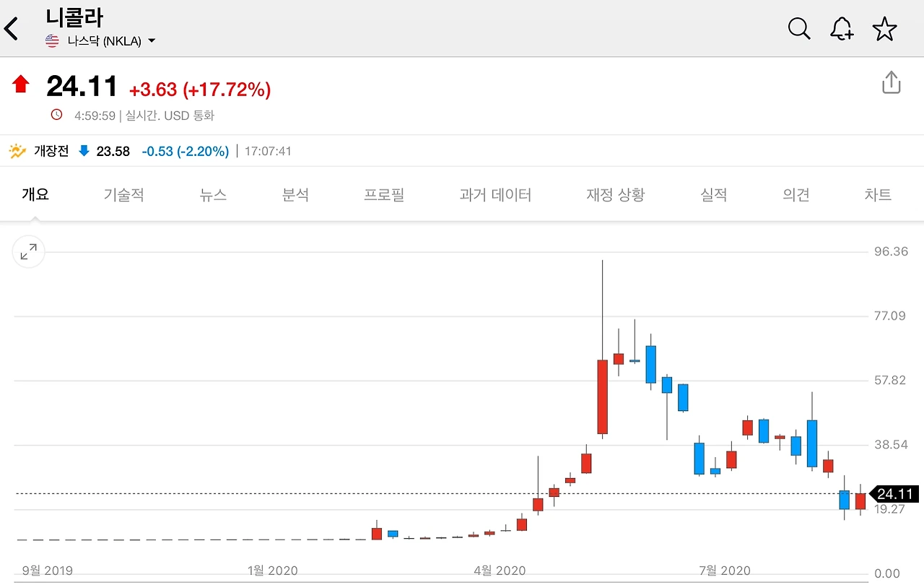Tap the -0.53 (-2.20%) pre-market change
924x585 pixels.
[186, 151]
